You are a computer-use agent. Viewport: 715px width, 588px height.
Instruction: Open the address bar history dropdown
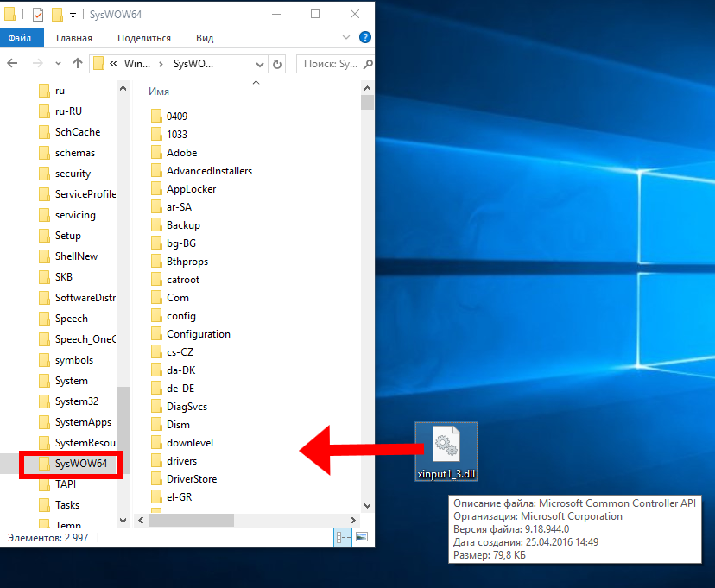261,64
